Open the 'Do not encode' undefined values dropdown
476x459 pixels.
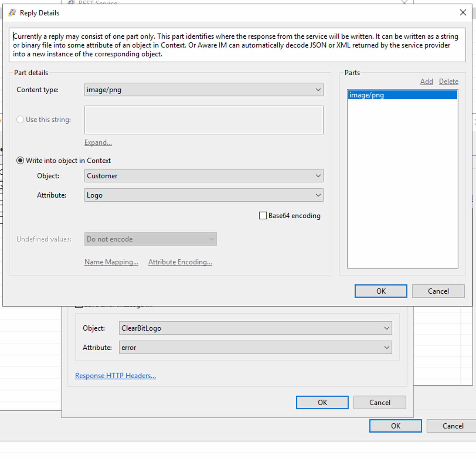[150, 239]
